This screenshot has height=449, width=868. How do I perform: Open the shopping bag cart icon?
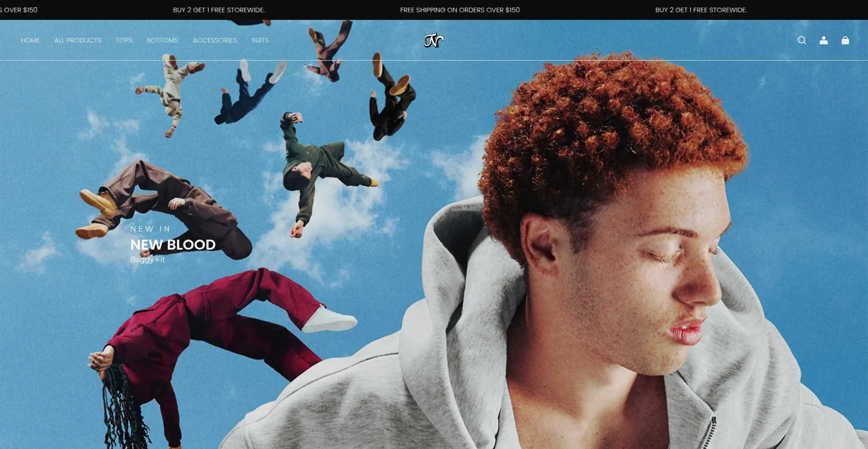coord(845,40)
